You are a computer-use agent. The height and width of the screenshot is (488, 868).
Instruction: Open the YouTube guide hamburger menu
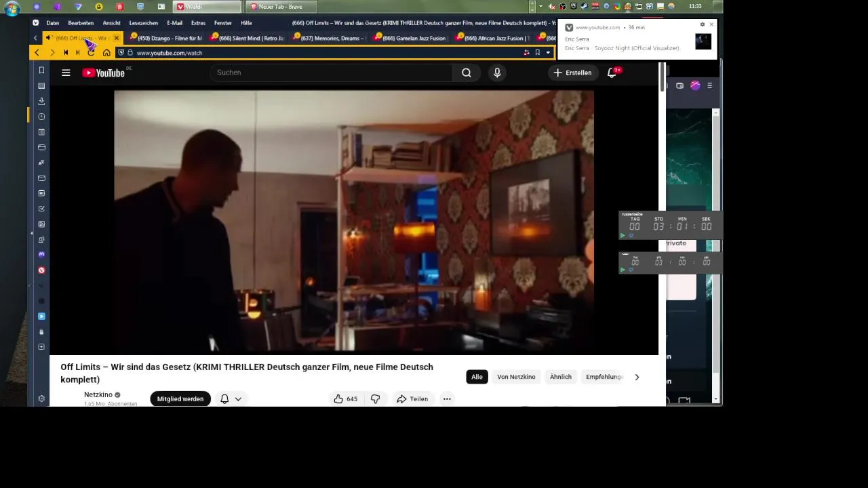pos(66,73)
